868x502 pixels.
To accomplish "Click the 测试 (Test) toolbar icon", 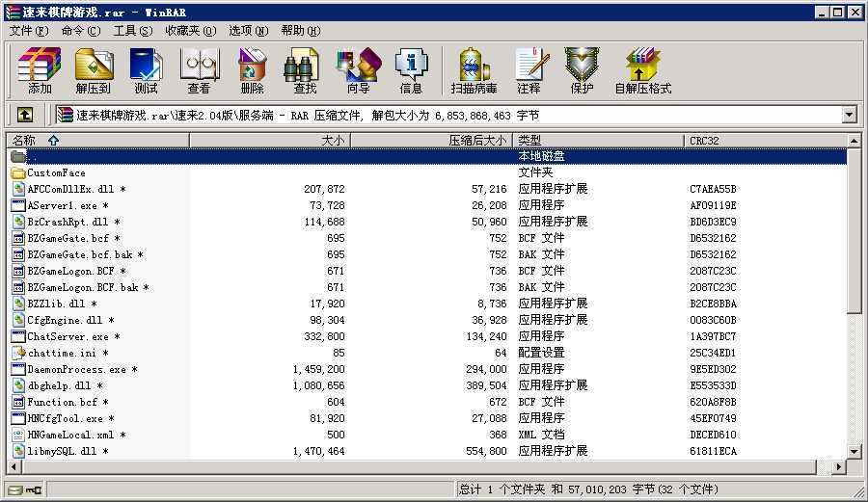I will 146,70.
